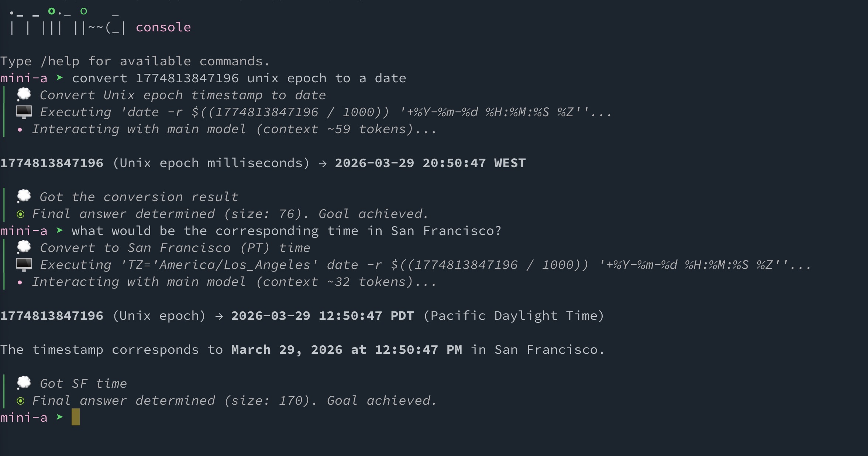Click the bold "March 29, 2026 at 12:50:47 PM" text
Viewport: 868px width, 456px height.
tap(346, 349)
